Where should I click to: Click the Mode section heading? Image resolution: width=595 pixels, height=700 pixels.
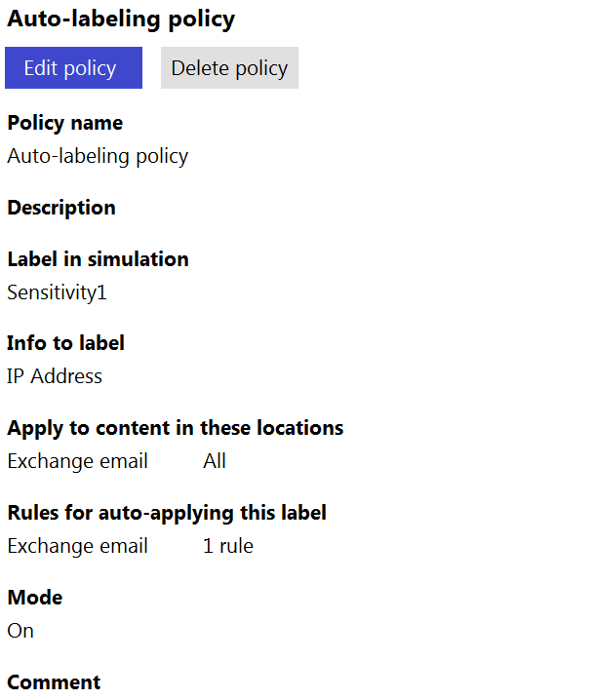point(35,598)
